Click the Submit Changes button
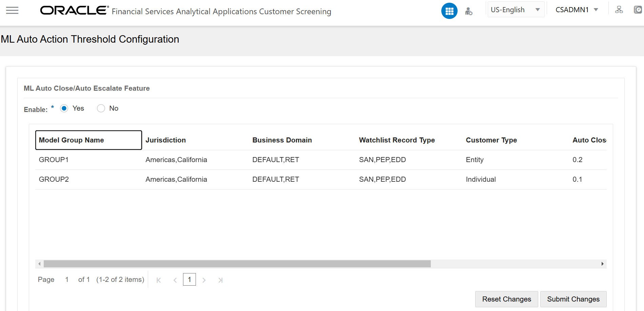 coord(573,299)
